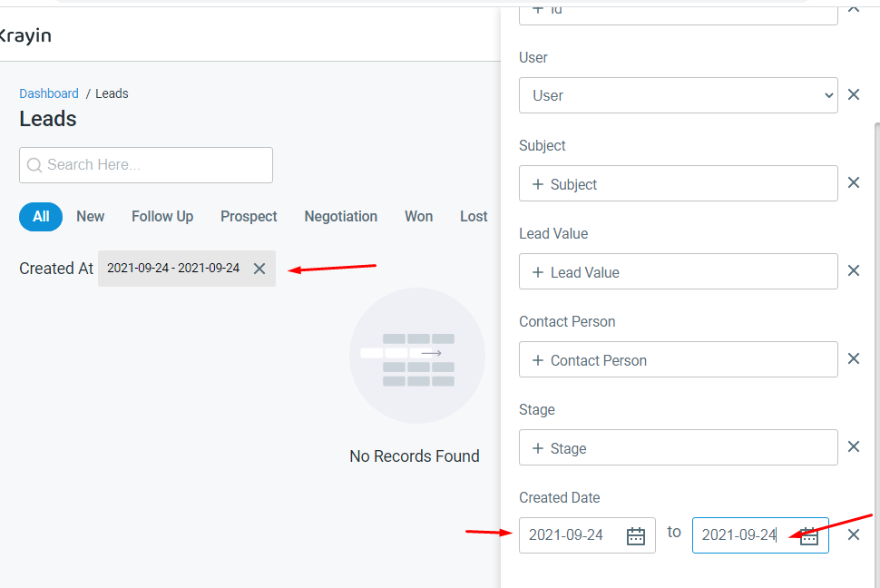Clear the User filter with its X icon
The width and height of the screenshot is (880, 588).
pyautogui.click(x=854, y=93)
